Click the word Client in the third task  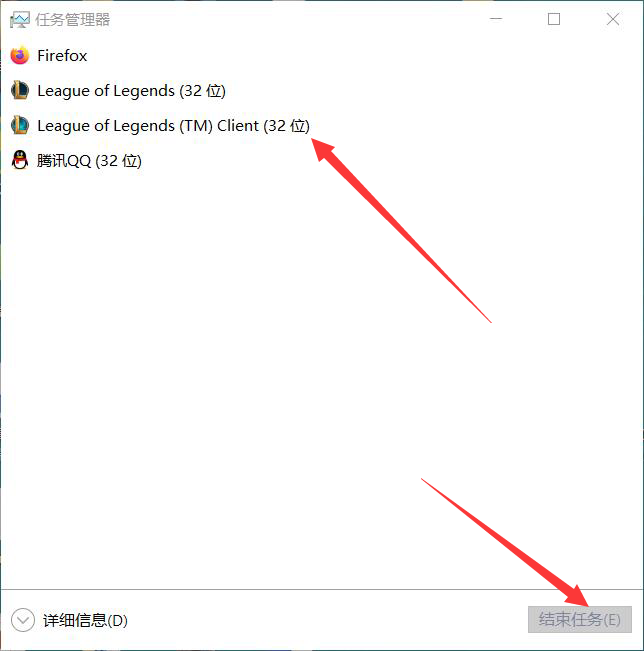pyautogui.click(x=238, y=125)
